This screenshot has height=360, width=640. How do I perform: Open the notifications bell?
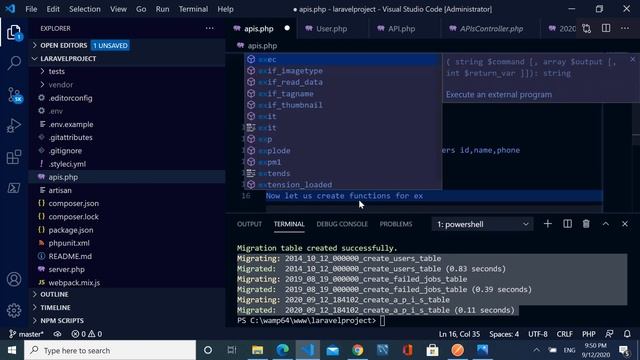coord(627,334)
